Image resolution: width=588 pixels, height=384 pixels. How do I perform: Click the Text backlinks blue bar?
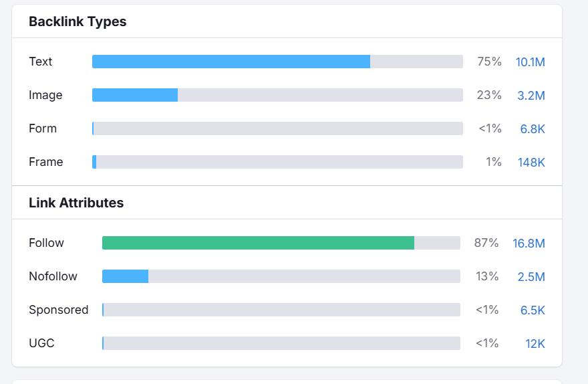pos(231,62)
